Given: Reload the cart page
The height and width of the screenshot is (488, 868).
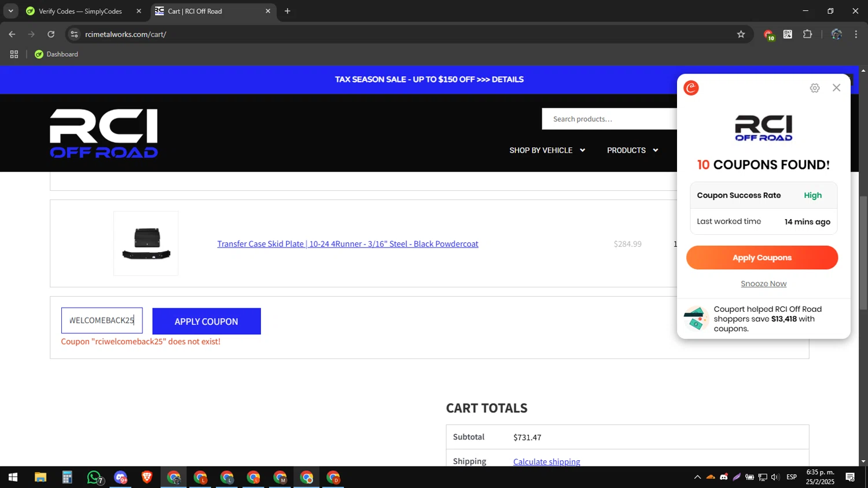Looking at the screenshot, I should (51, 34).
